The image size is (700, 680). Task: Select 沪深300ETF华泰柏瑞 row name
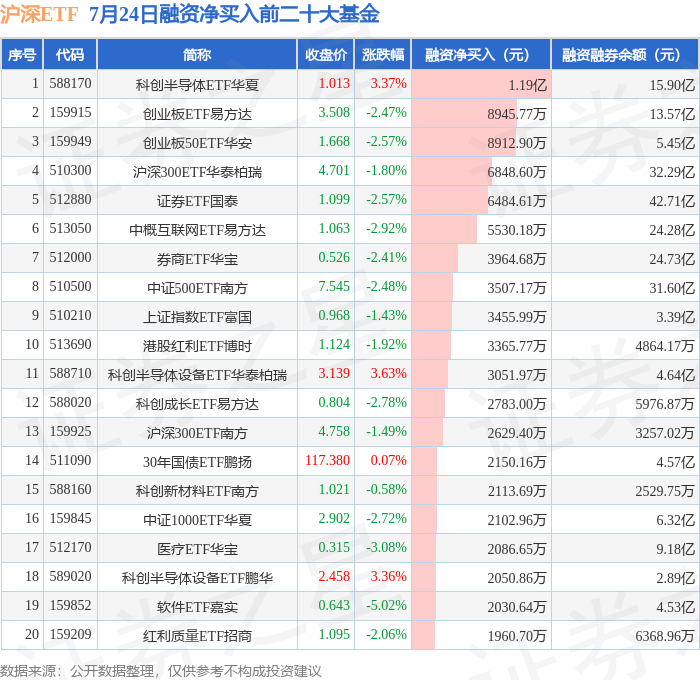pyautogui.click(x=197, y=172)
